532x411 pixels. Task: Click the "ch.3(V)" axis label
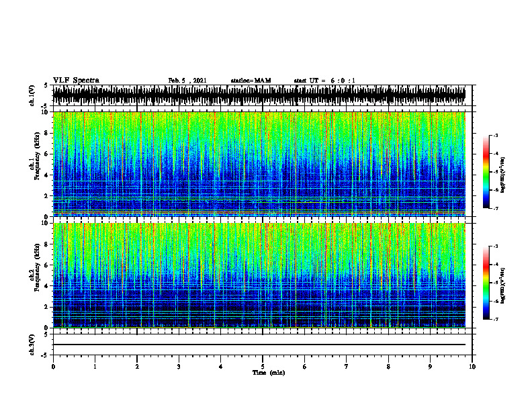pyautogui.click(x=32, y=345)
